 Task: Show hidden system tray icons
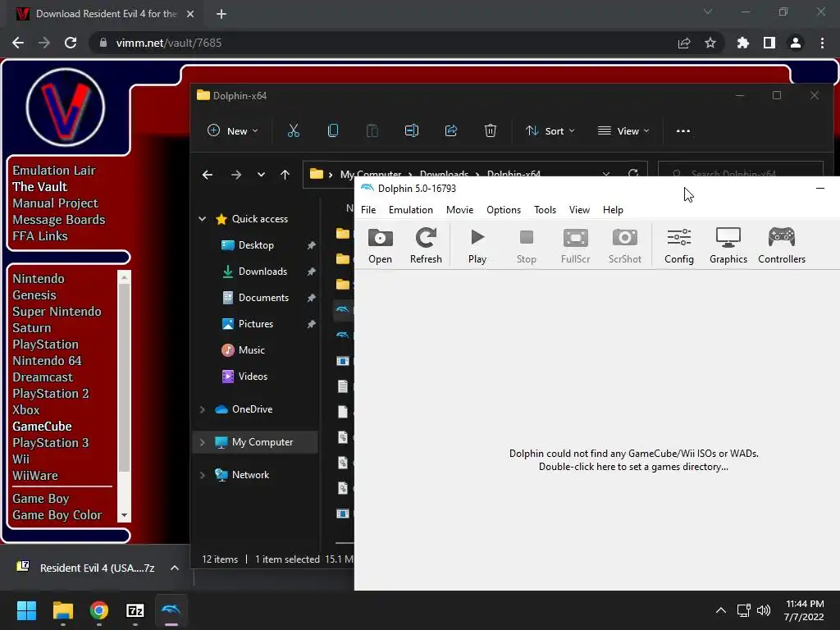tap(721, 610)
